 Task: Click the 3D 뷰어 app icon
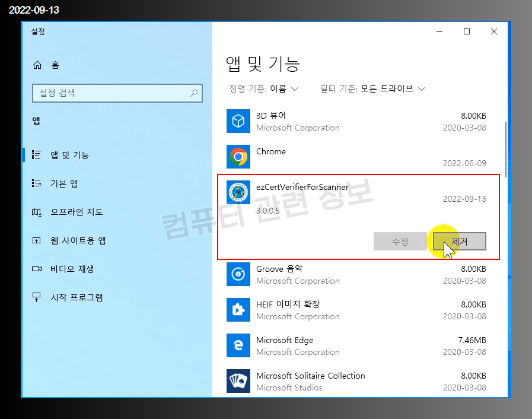click(x=238, y=121)
